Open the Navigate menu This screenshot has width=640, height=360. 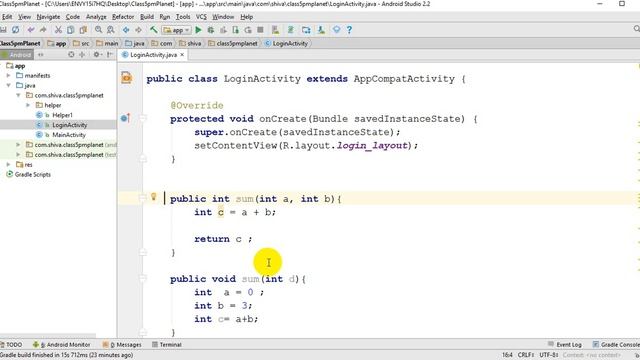(48, 17)
